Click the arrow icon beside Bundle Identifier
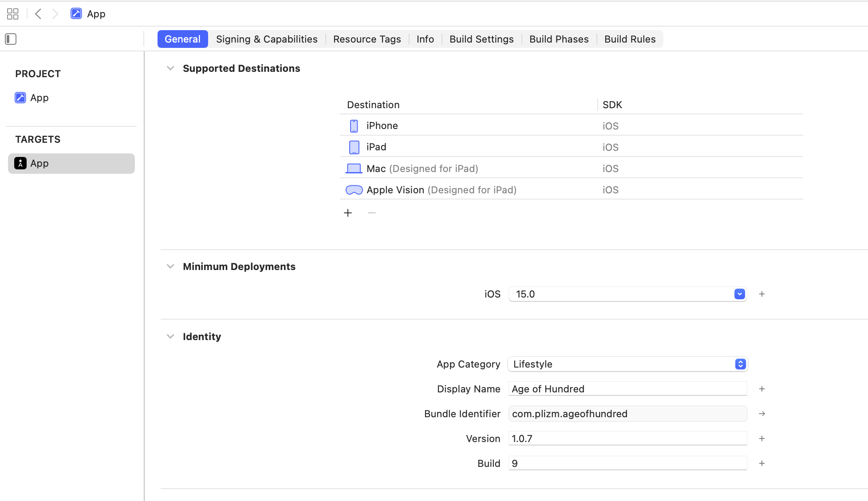 pyautogui.click(x=762, y=414)
